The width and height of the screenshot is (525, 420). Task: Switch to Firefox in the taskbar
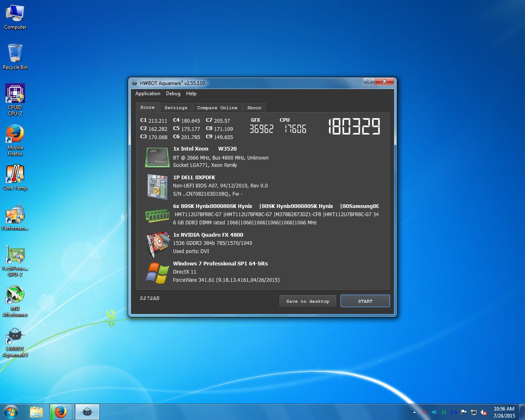[x=61, y=412]
